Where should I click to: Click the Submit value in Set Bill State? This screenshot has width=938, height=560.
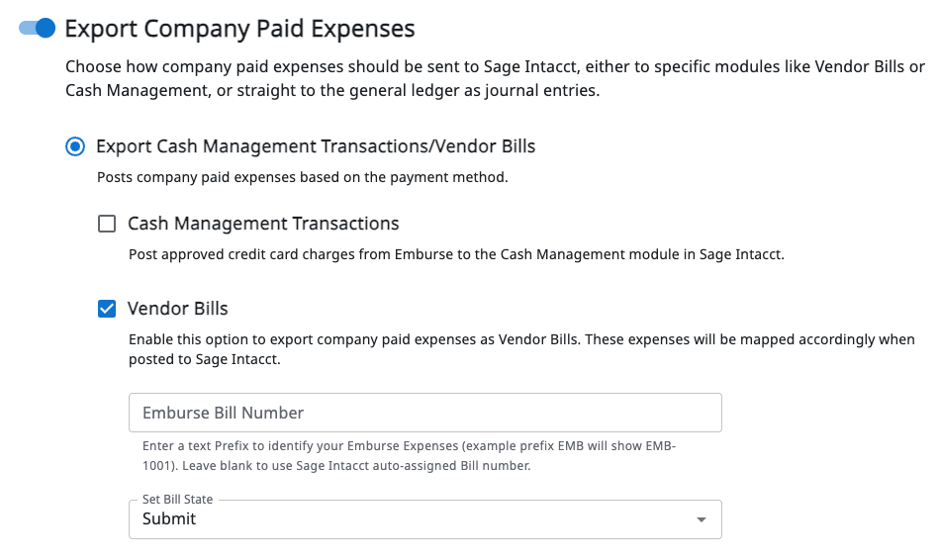coord(169,519)
